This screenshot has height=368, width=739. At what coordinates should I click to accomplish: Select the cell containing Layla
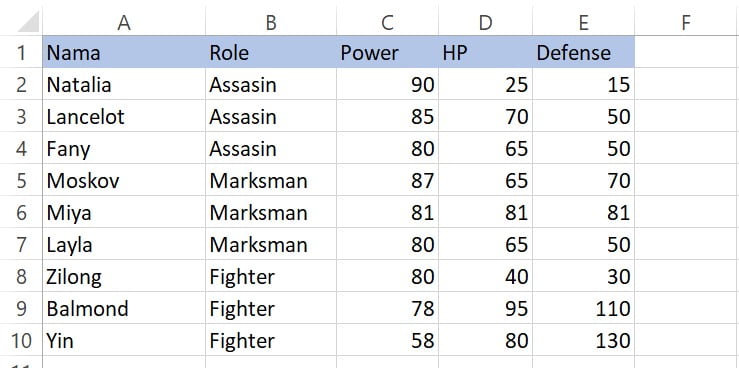coord(124,244)
